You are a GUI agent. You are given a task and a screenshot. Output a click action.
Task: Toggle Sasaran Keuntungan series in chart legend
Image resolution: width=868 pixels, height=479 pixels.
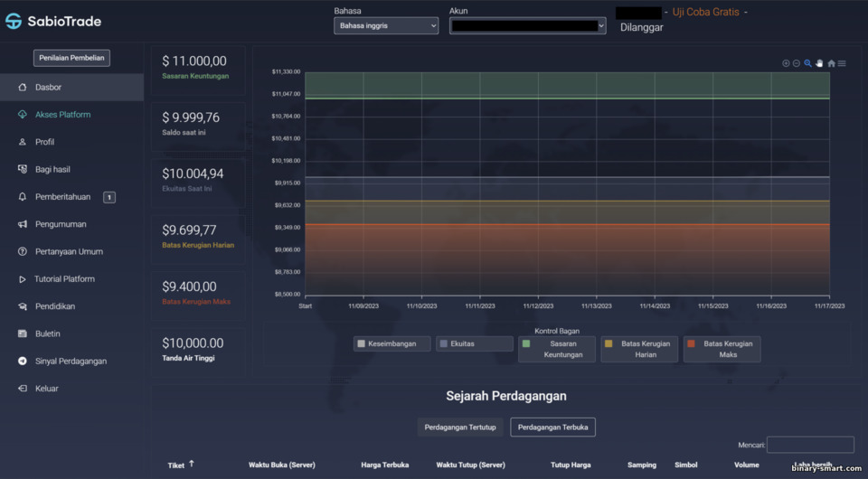[x=557, y=349]
